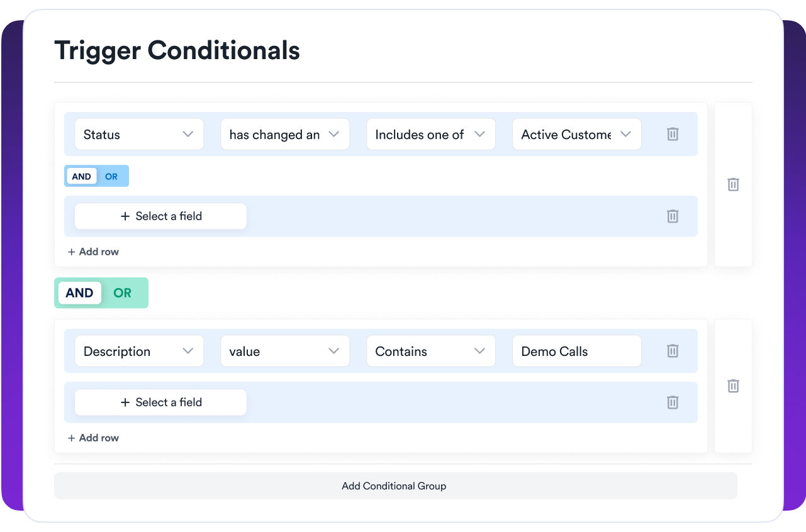Open the 'Includes one of' operator dropdown

click(431, 135)
